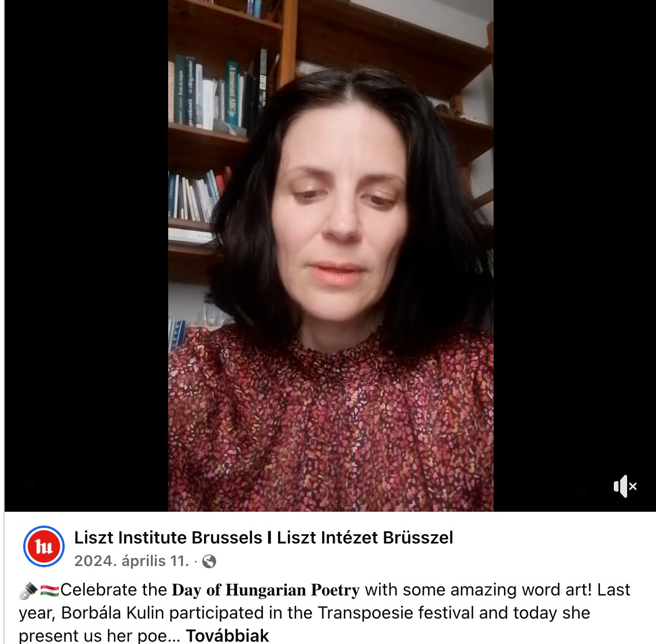The height and width of the screenshot is (644, 656).
Task: Click the fountain pen emoji in post
Action: pyautogui.click(x=28, y=590)
